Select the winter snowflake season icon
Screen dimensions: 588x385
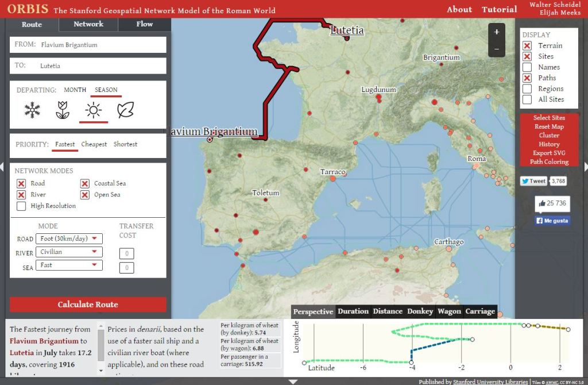tap(33, 110)
